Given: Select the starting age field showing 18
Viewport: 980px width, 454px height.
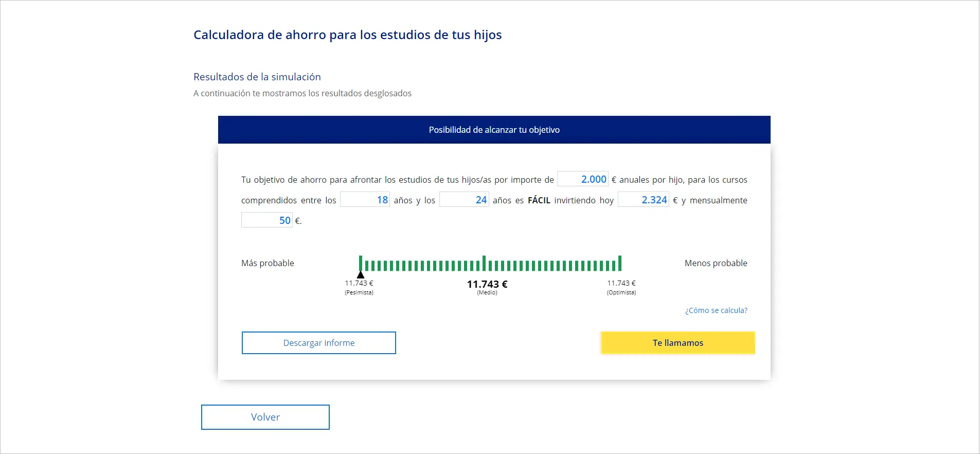Looking at the screenshot, I should 365,200.
